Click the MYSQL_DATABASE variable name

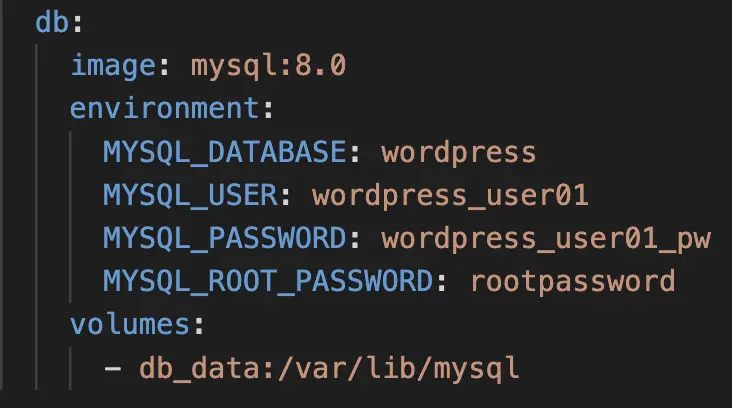225,152
